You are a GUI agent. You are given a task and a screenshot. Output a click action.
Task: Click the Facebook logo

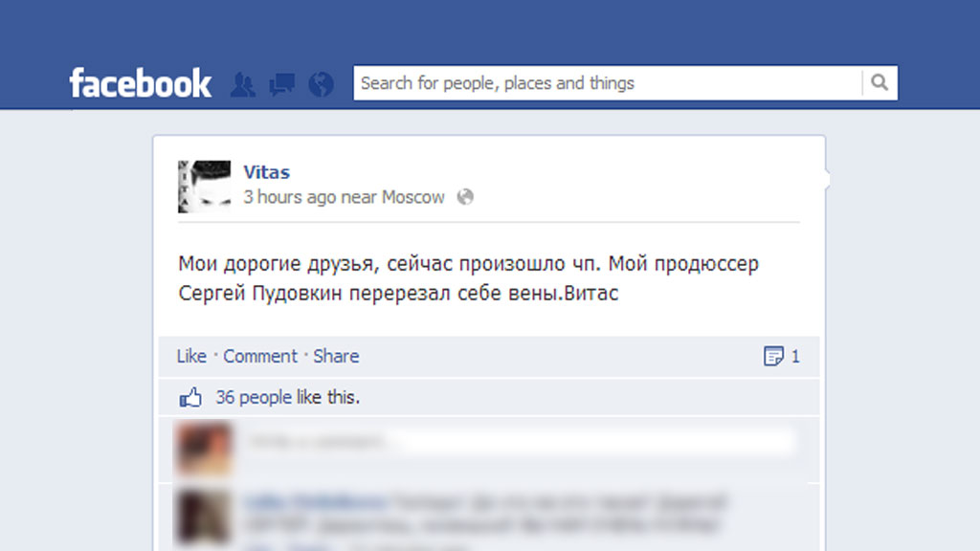pyautogui.click(x=141, y=83)
